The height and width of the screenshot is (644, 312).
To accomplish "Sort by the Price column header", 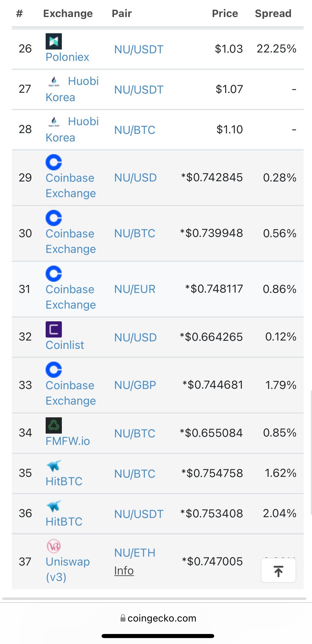I will (225, 13).
